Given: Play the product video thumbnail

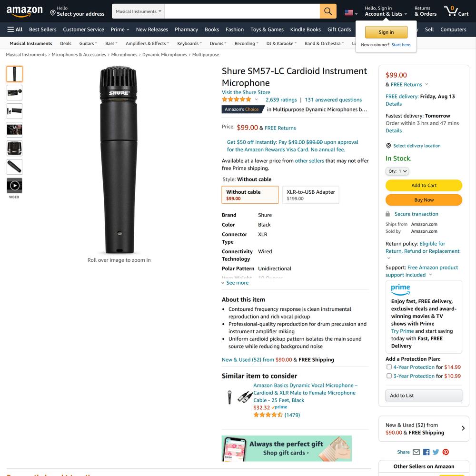Looking at the screenshot, I should [x=14, y=186].
